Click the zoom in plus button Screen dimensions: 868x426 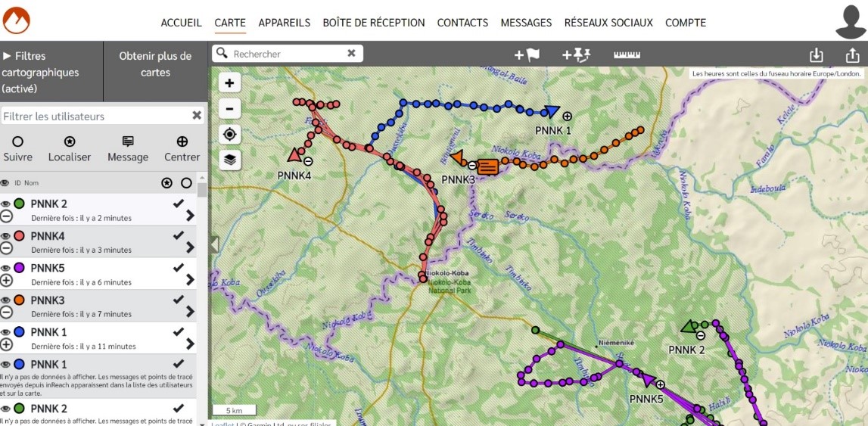click(x=229, y=82)
